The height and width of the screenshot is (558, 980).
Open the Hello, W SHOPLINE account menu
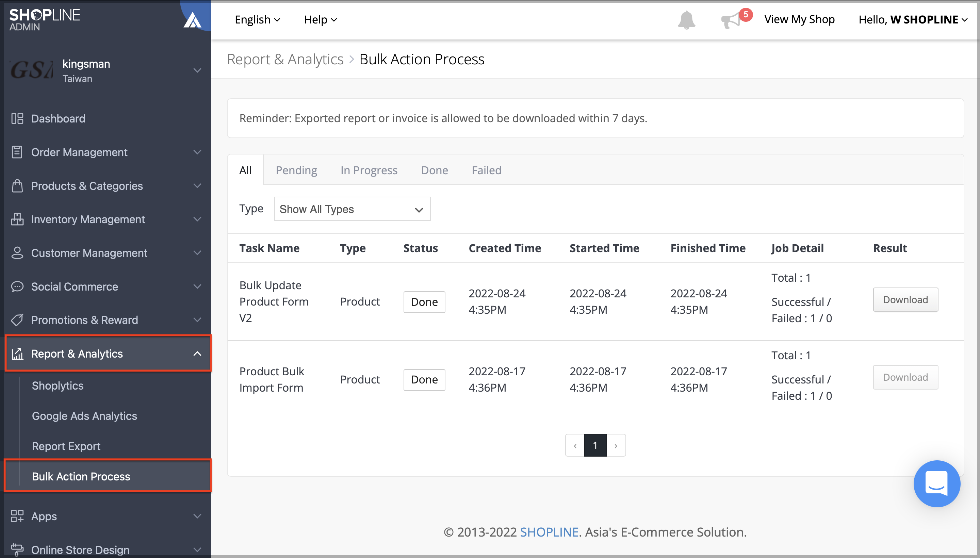pos(913,19)
